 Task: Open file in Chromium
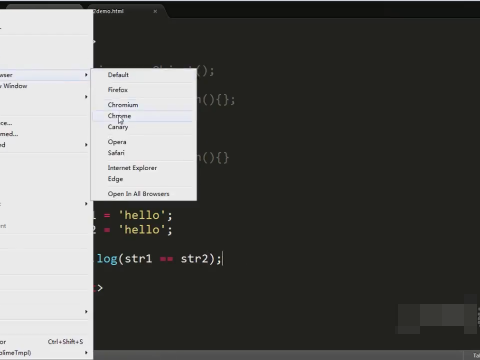144,105
